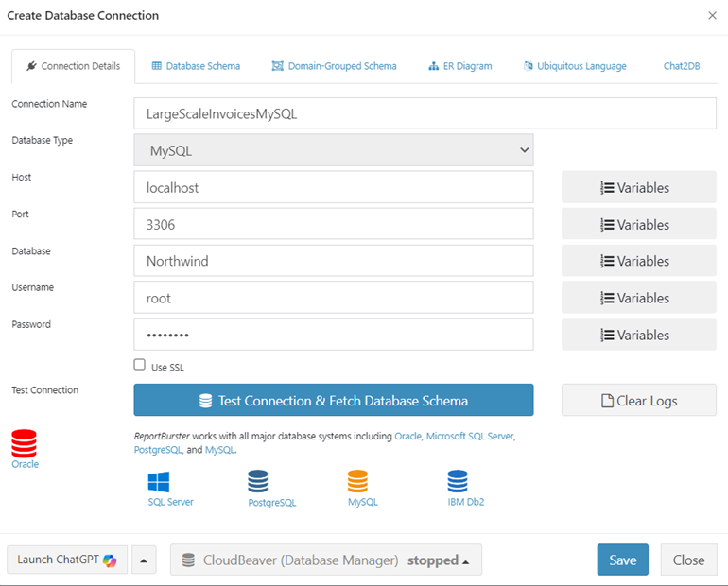The image size is (728, 586).
Task: Click the Clear Logs button
Action: pos(639,401)
